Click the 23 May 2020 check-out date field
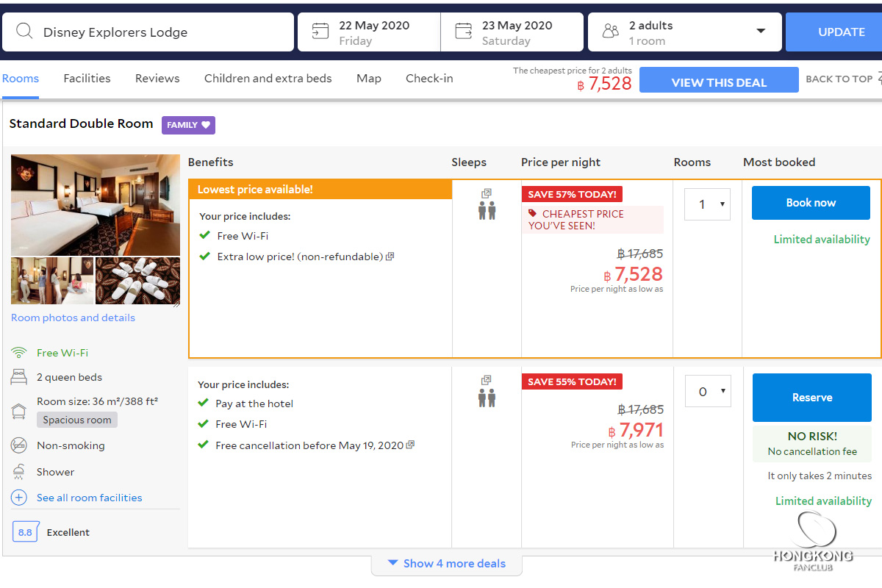Screen dimensions: 882x588 click(512, 32)
